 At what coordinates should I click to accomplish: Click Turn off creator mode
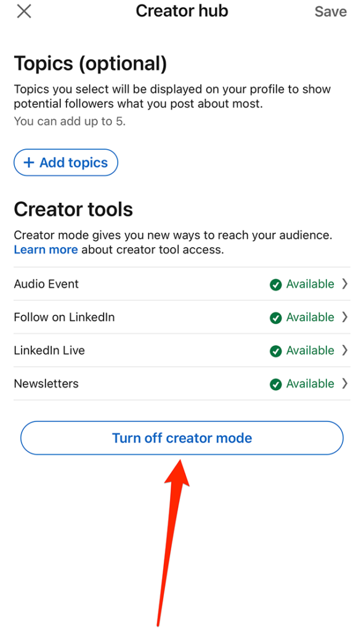tap(182, 438)
